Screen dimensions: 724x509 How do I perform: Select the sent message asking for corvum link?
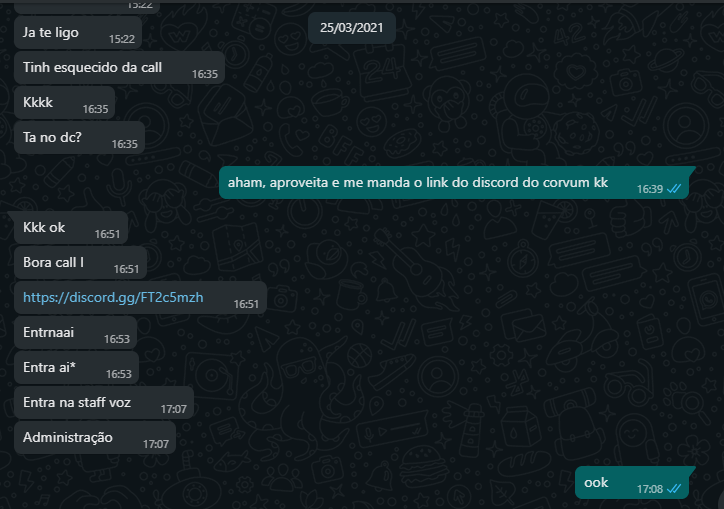click(457, 182)
